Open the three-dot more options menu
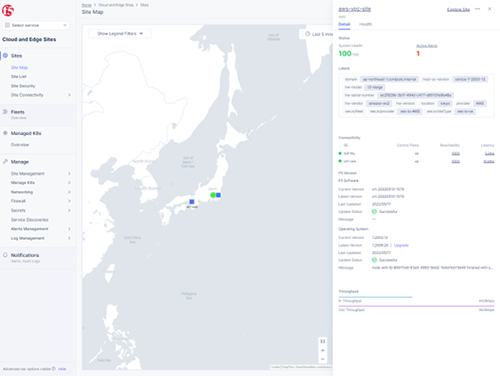 tap(478, 9)
